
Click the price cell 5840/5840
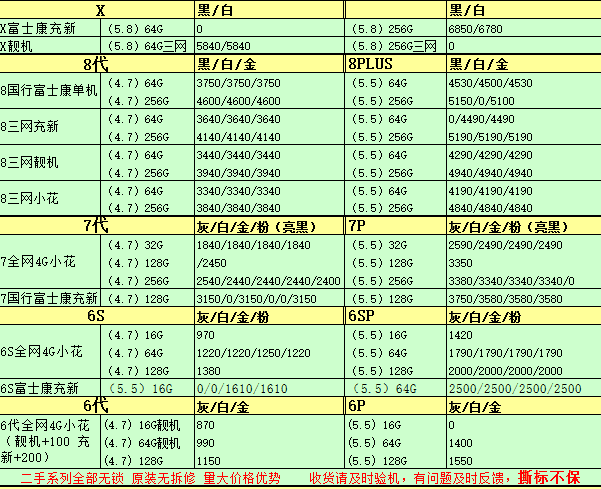pos(269,46)
